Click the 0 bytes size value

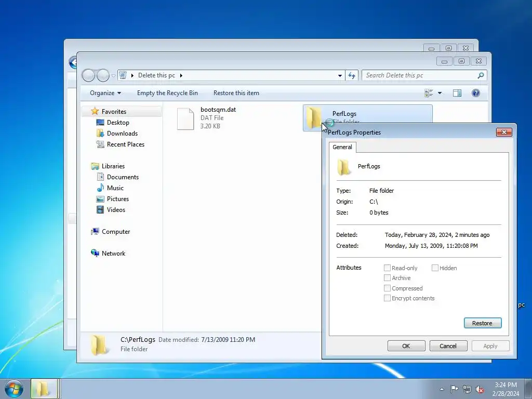pyautogui.click(x=379, y=212)
